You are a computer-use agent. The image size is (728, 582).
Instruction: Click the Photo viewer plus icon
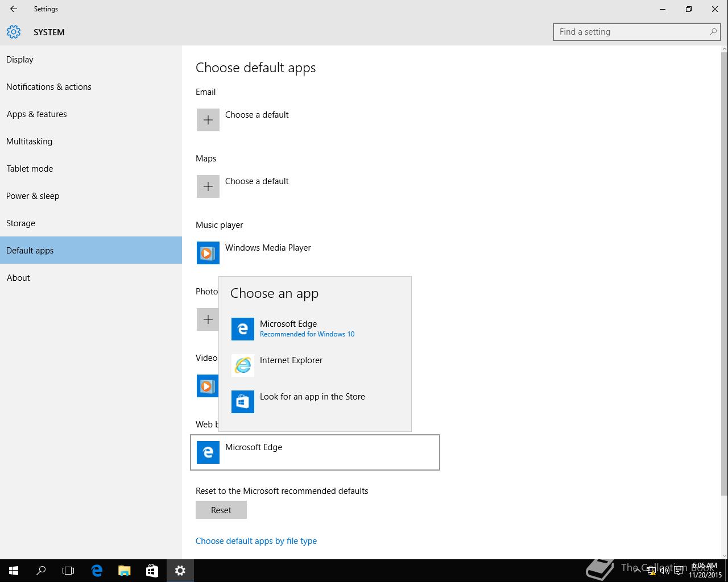pyautogui.click(x=208, y=319)
